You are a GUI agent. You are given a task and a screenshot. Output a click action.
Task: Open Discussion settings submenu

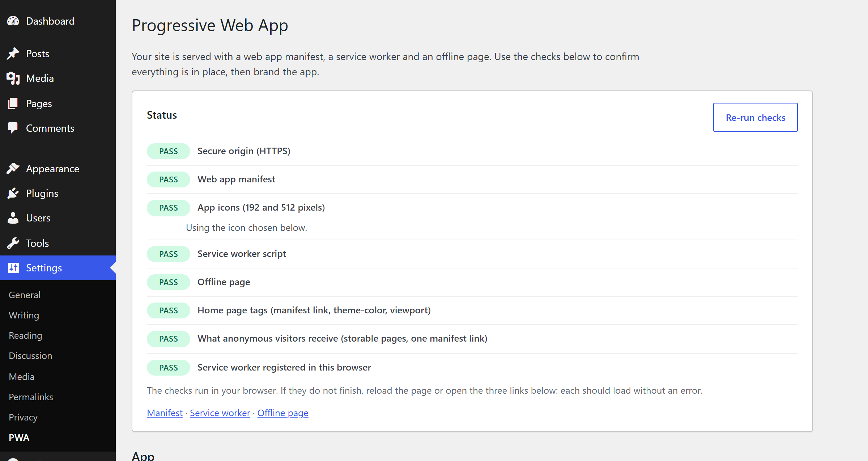(30, 356)
